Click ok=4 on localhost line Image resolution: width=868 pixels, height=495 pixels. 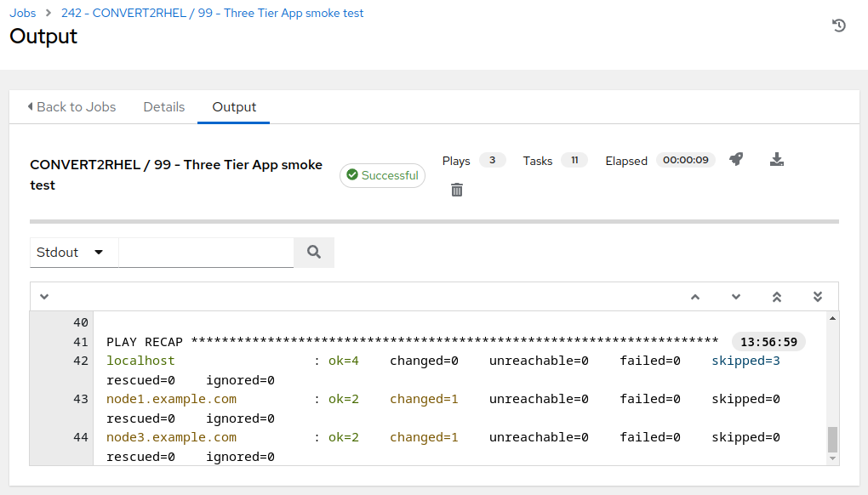click(x=343, y=361)
